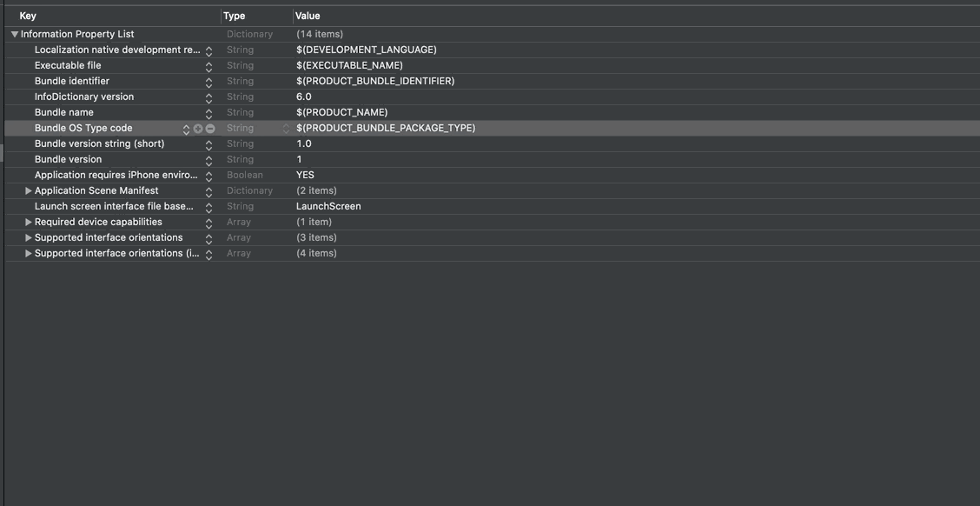This screenshot has width=980, height=506.
Task: Open the Type dropdown on the selected row
Action: point(286,128)
